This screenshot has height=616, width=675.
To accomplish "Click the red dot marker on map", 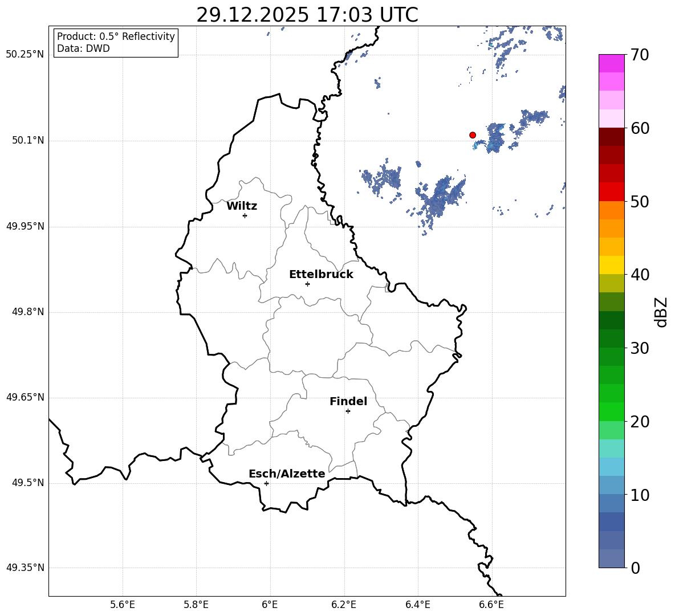I will 473,135.
